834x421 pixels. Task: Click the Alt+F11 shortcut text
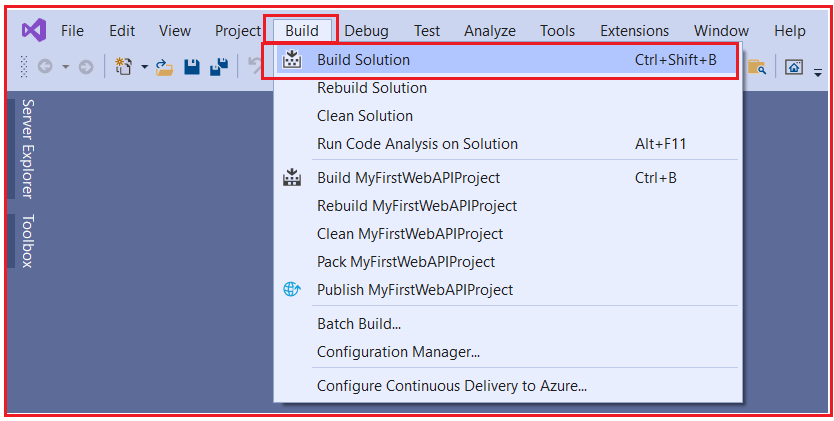pyautogui.click(x=661, y=144)
